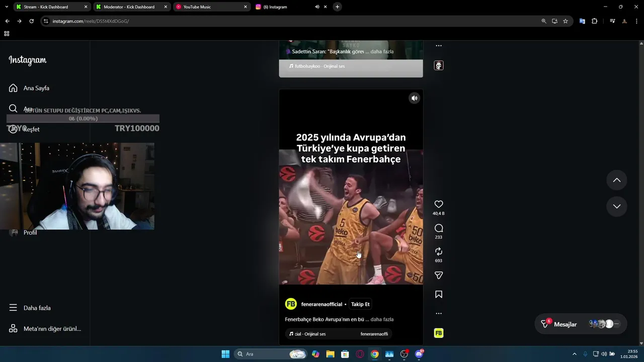Open the Opera GX taskbar icon
Screen dimensions: 644x362
[x=360, y=354]
